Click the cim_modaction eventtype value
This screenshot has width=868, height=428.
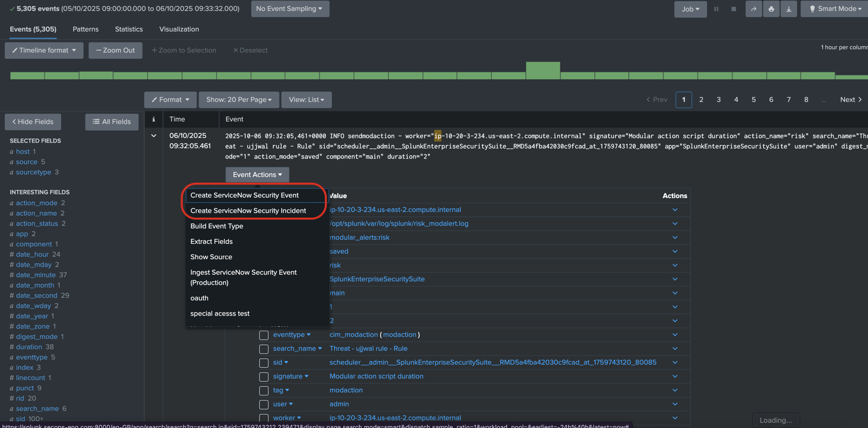pyautogui.click(x=354, y=335)
